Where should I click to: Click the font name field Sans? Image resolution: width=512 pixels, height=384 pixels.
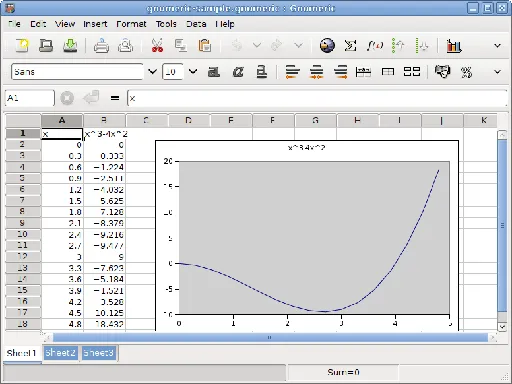pyautogui.click(x=77, y=72)
